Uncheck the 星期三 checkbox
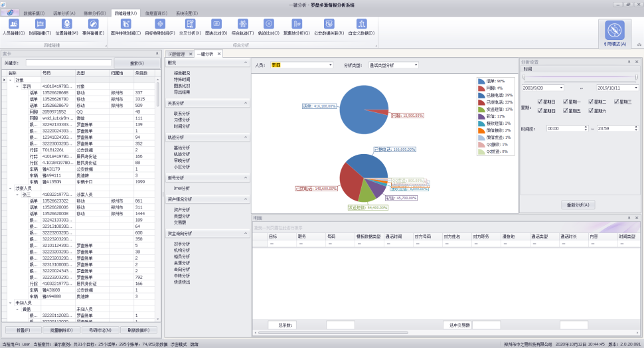The width and height of the screenshot is (644, 348). click(617, 102)
